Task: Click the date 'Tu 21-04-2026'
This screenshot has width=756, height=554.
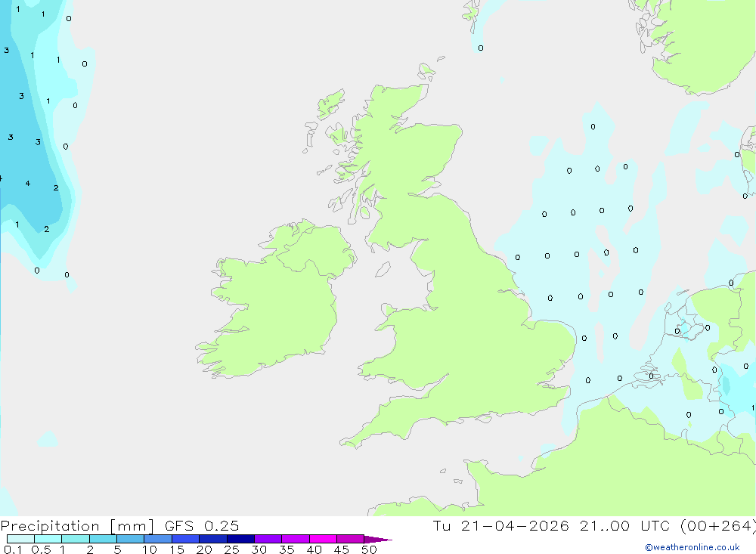Action: coord(501,525)
